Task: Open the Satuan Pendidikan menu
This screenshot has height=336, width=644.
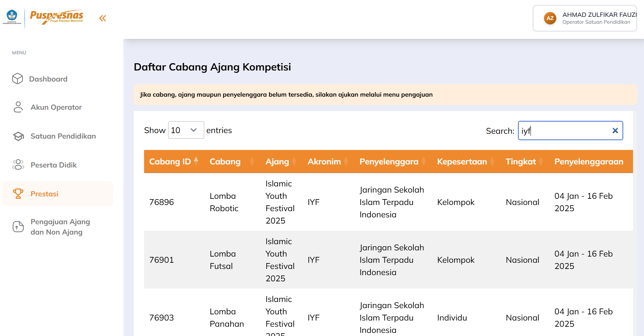Action: click(x=63, y=136)
